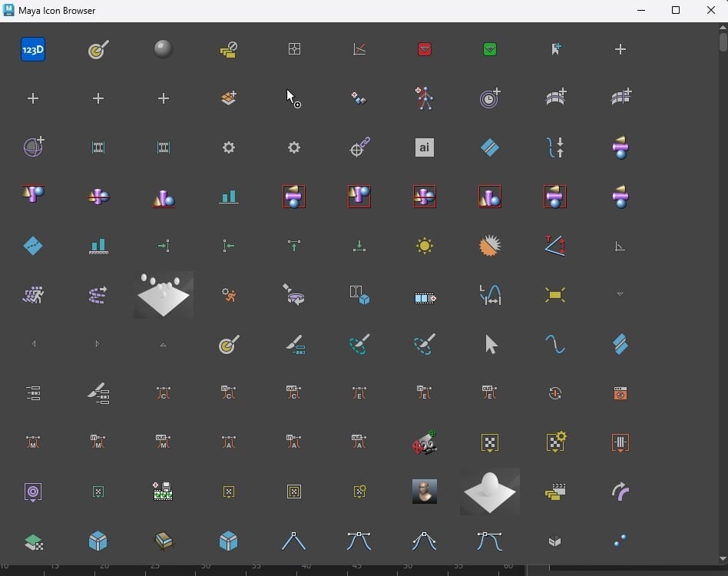Select the yellow layers with prohibited sign icon
The width and height of the screenshot is (728, 576).
pos(228,49)
